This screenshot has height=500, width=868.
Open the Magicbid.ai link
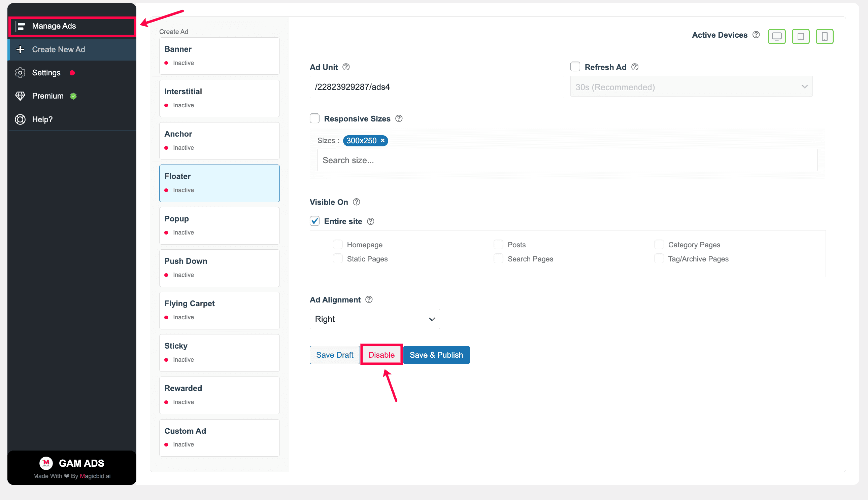pyautogui.click(x=95, y=476)
